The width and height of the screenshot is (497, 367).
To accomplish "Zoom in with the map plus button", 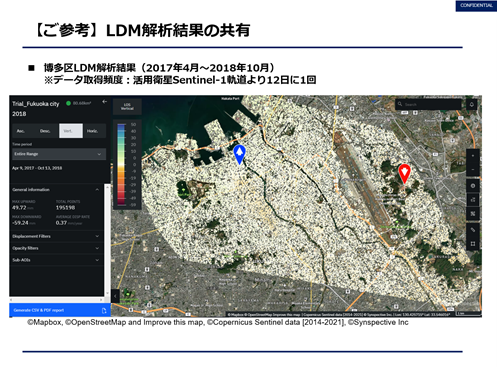I will pyautogui.click(x=473, y=156).
